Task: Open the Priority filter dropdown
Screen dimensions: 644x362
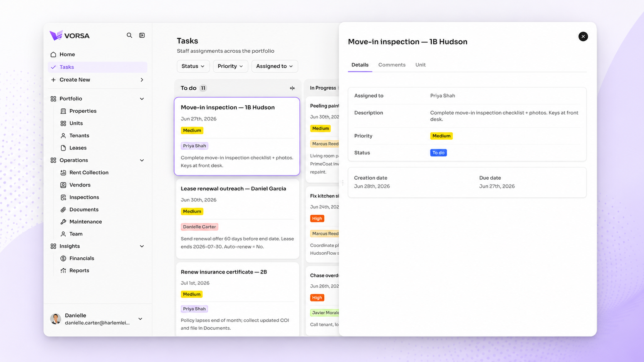Action: pos(230,66)
